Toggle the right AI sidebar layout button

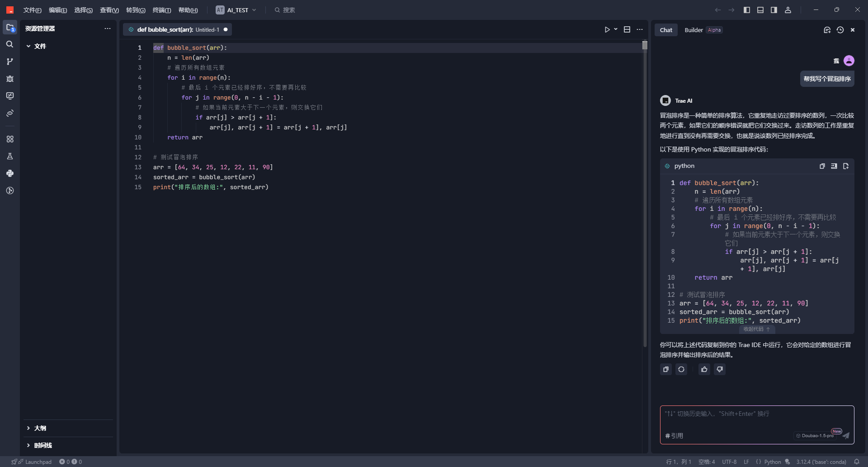[774, 10]
